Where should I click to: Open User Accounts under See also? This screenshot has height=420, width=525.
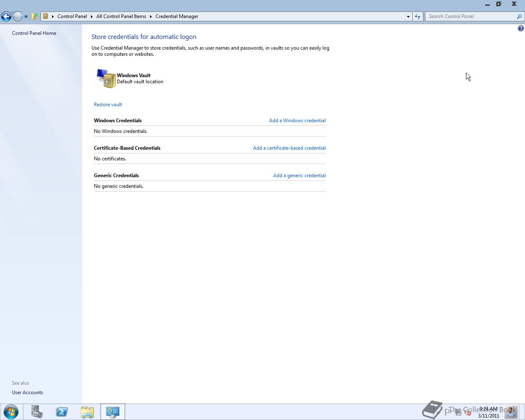tap(27, 393)
